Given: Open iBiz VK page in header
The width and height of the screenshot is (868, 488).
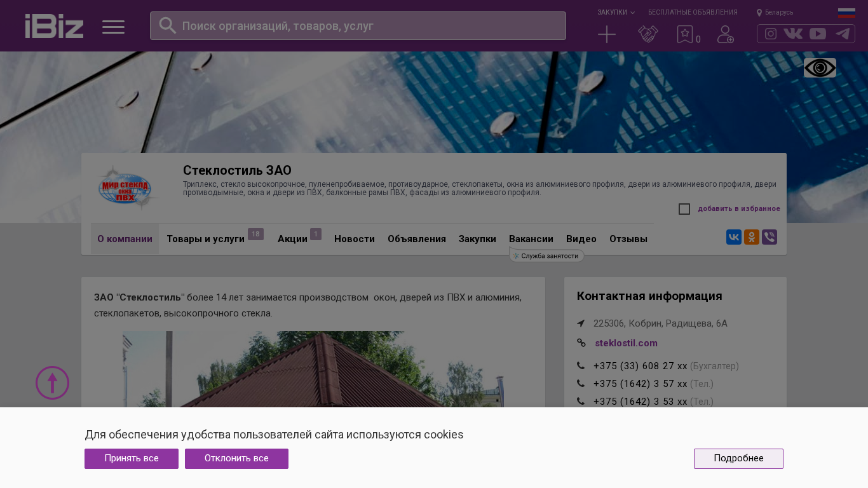Looking at the screenshot, I should pyautogui.click(x=793, y=34).
